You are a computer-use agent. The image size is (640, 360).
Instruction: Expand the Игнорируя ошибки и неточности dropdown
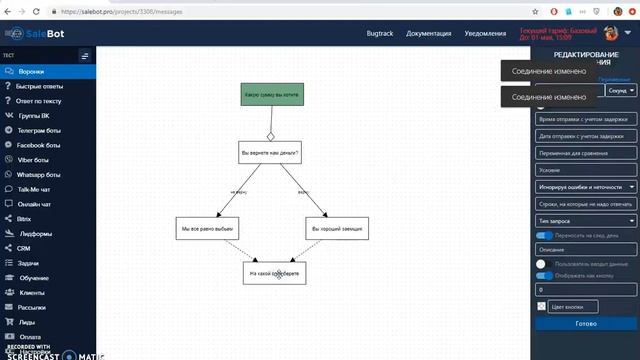(x=586, y=187)
